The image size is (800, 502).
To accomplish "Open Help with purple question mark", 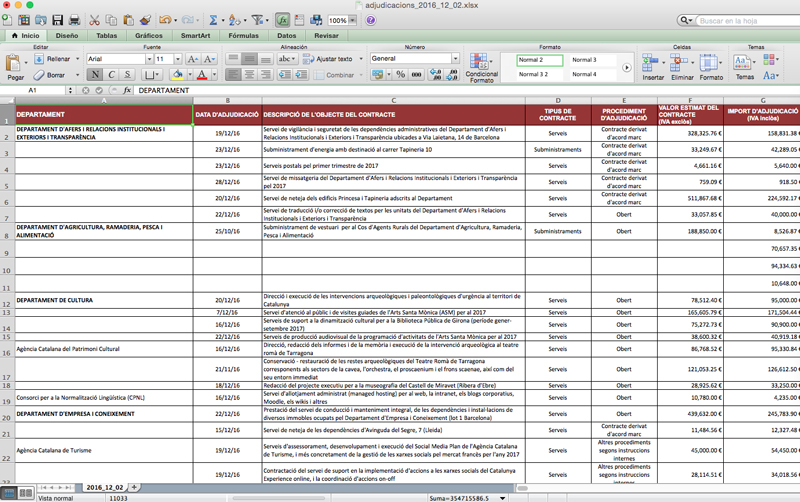I will (x=371, y=20).
